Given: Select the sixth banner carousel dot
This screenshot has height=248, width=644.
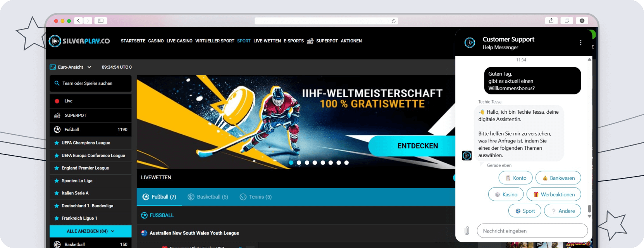Looking at the screenshot, I should click(x=331, y=163).
